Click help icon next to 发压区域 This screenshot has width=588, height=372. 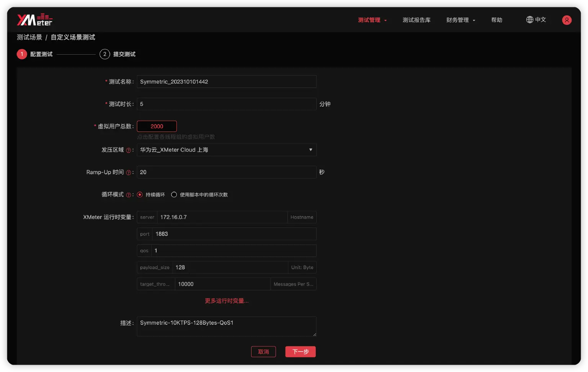(128, 150)
